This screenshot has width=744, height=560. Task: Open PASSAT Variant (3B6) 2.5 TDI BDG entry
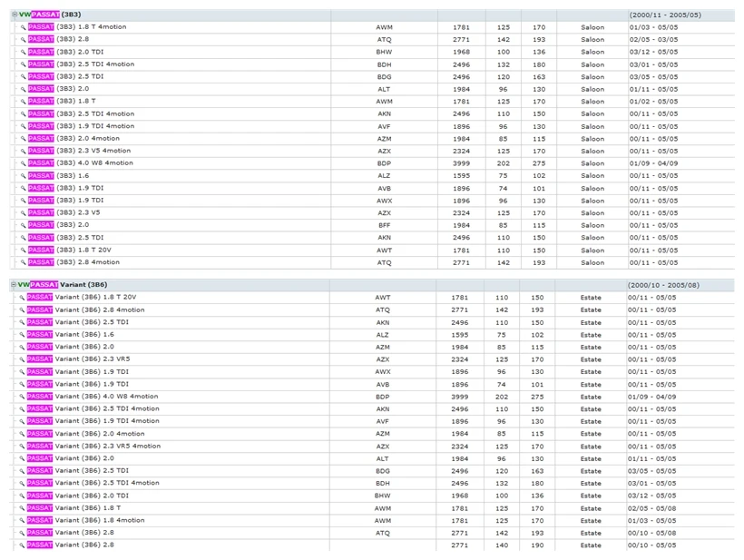pos(78,471)
